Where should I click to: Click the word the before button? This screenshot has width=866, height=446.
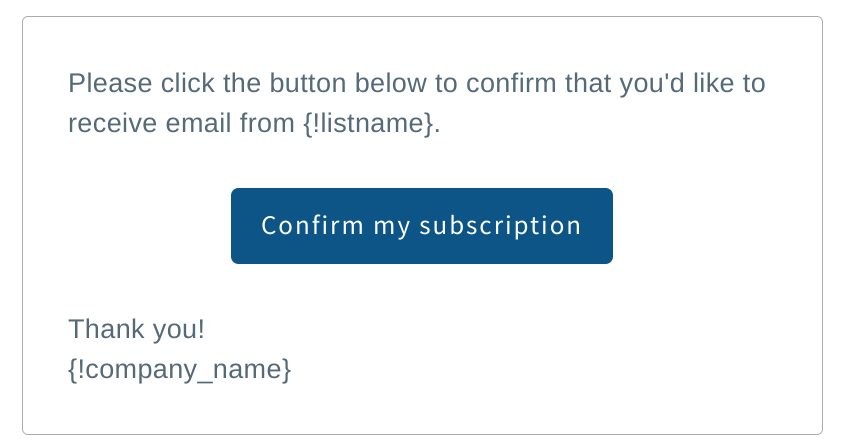[x=242, y=84]
